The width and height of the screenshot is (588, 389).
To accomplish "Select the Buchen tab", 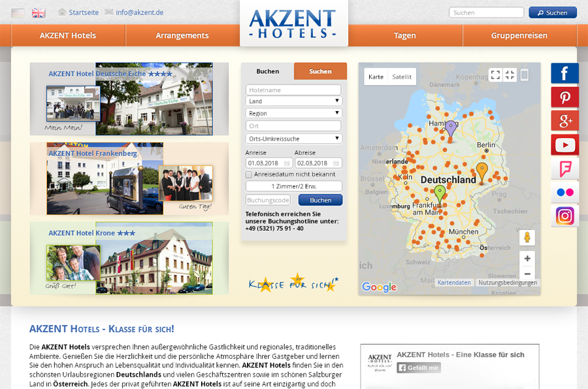I will [268, 71].
